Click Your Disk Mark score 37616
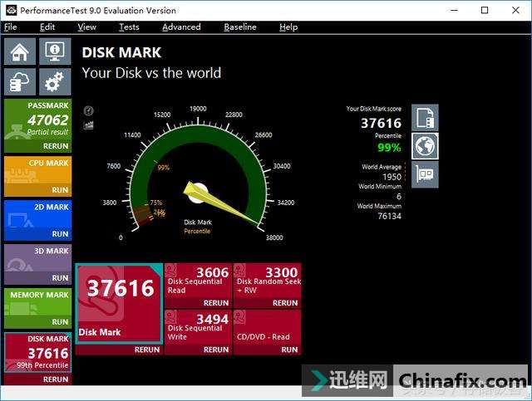Viewport: 532px width, 401px height. point(381,123)
